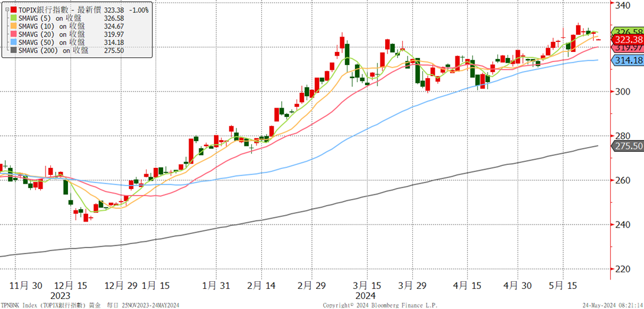Image resolution: width=644 pixels, height=309 pixels.
Task: Click the red TOPIX銀行指數 legend swatch
Action: pos(14,9)
